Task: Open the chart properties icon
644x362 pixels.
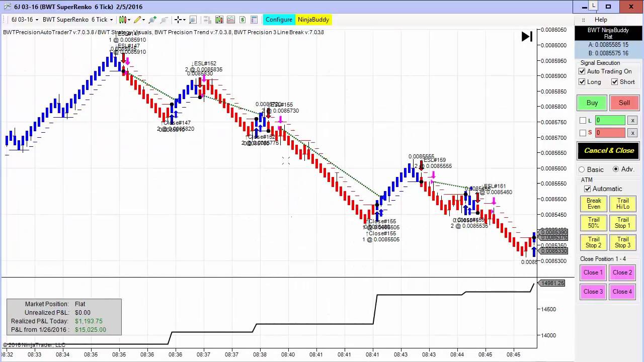Action: coord(254,20)
